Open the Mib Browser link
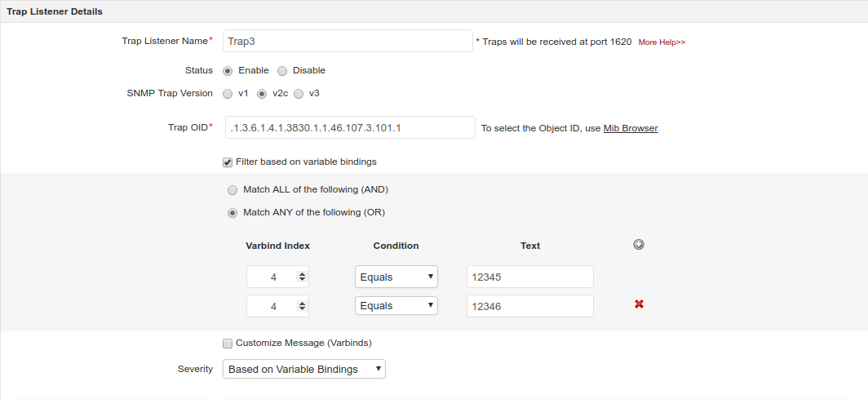This screenshot has height=399, width=868. point(631,128)
